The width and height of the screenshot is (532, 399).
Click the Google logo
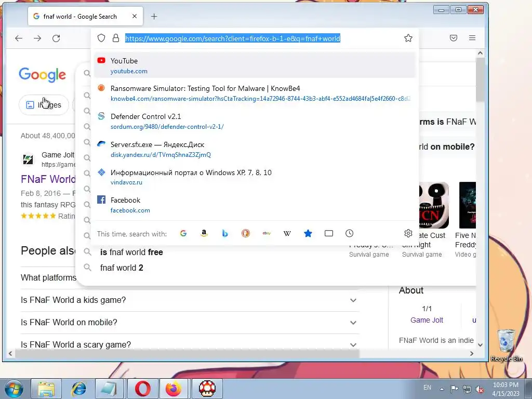pyautogui.click(x=43, y=74)
